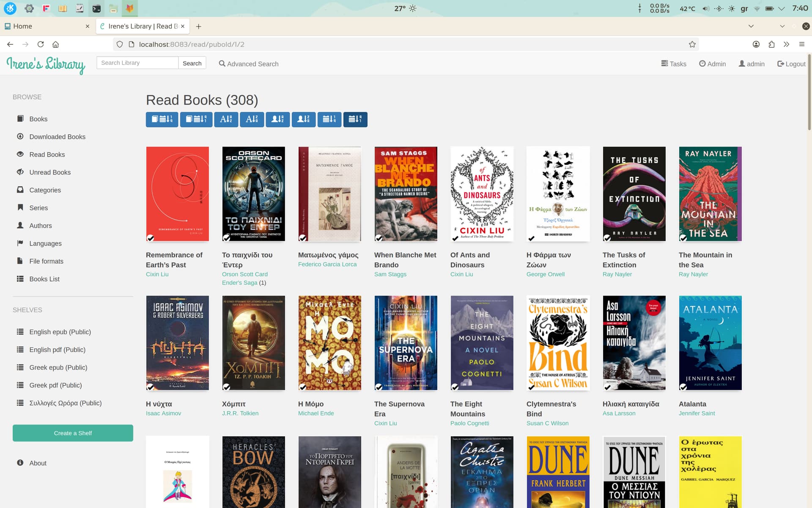Open the Frank Herbert Dune cover
This screenshot has height=508, width=812.
click(x=558, y=472)
